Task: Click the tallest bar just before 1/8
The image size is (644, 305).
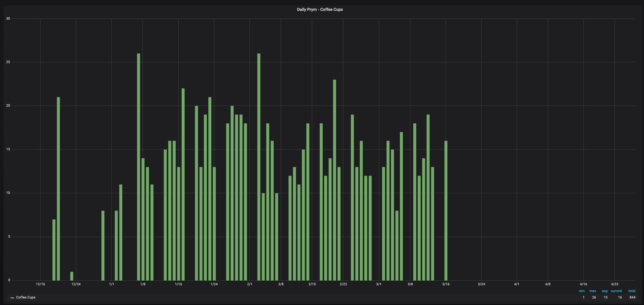Action: pos(138,167)
